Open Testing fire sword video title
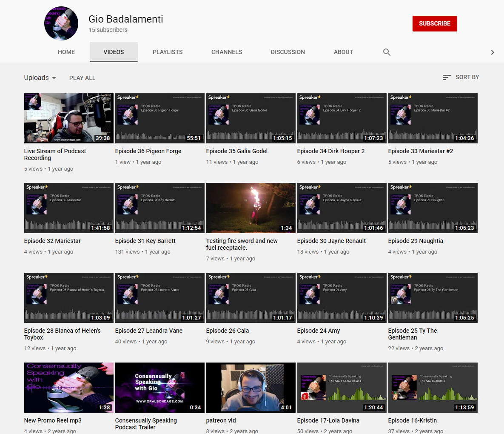Image resolution: width=504 pixels, height=434 pixels. tap(242, 244)
